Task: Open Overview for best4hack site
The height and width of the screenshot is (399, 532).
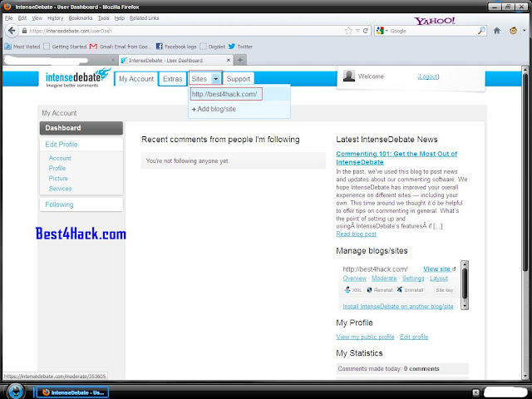Action: pyautogui.click(x=355, y=278)
